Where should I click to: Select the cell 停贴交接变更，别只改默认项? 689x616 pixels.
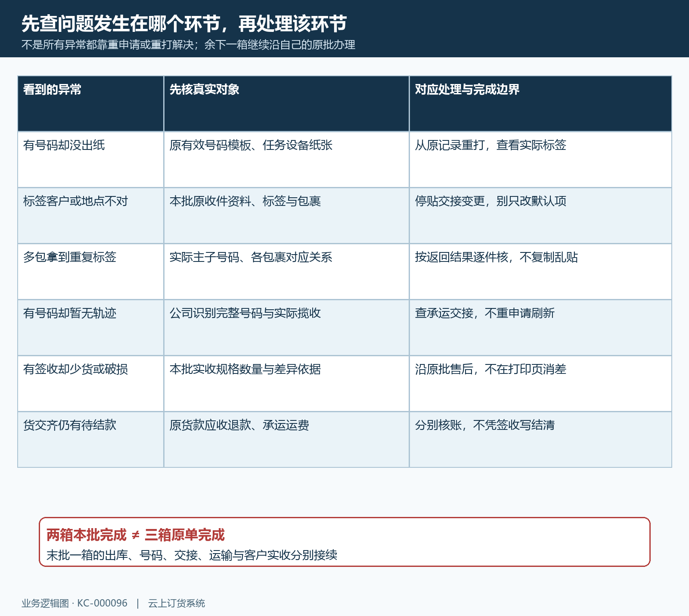click(x=540, y=215)
